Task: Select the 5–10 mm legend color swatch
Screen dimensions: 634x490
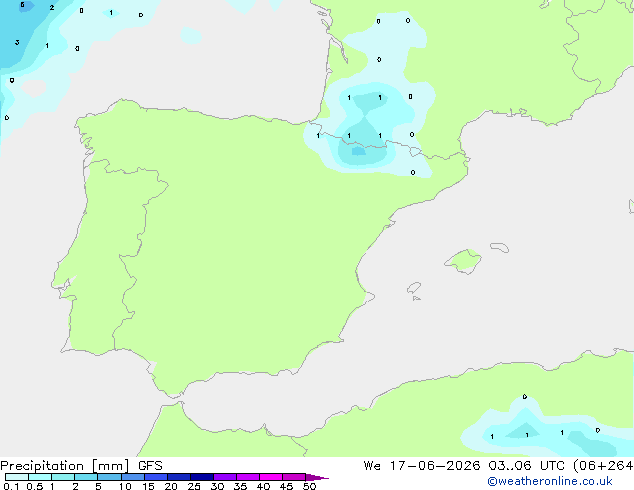Action: [109, 477]
